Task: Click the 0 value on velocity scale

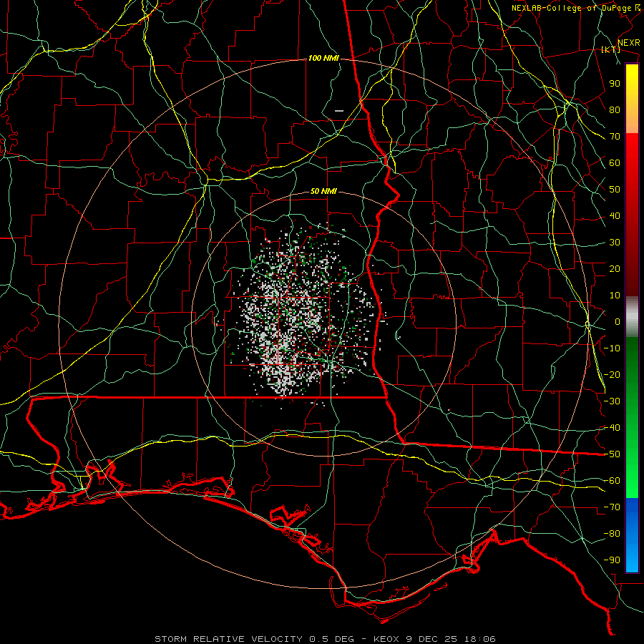Action: point(618,322)
